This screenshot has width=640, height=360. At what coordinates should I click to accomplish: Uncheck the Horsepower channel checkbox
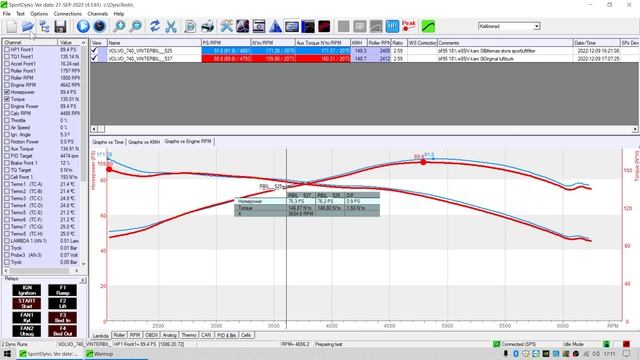coord(7,92)
